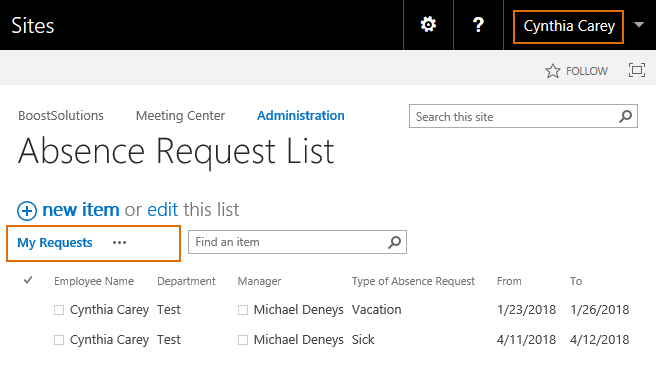Open the settings gear menu
Screen dimensions: 656x373
click(x=428, y=25)
